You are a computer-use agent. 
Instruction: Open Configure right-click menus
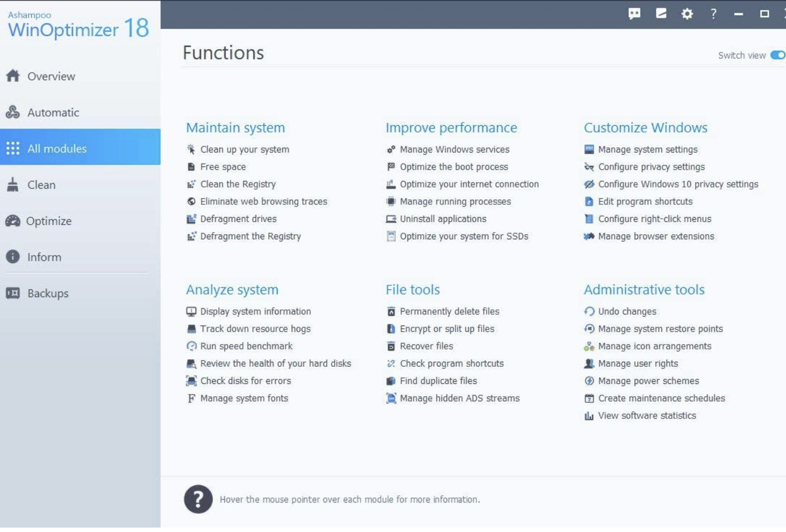tap(655, 219)
